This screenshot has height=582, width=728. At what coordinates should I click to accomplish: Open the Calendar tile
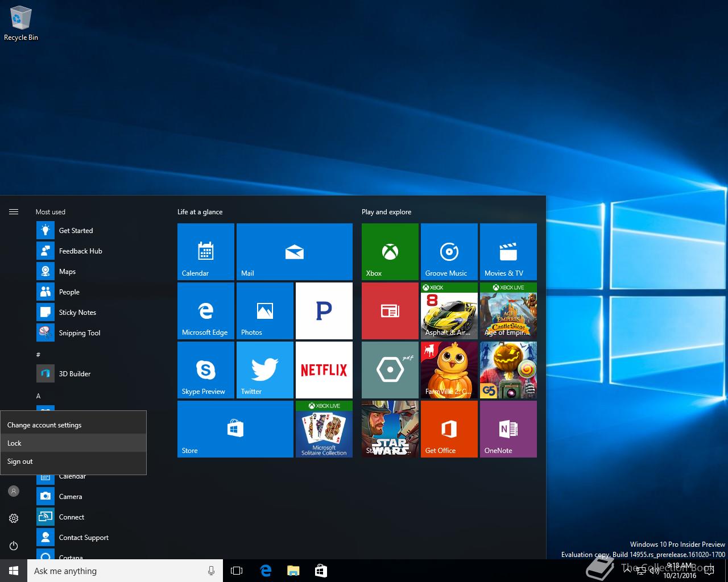pyautogui.click(x=206, y=252)
